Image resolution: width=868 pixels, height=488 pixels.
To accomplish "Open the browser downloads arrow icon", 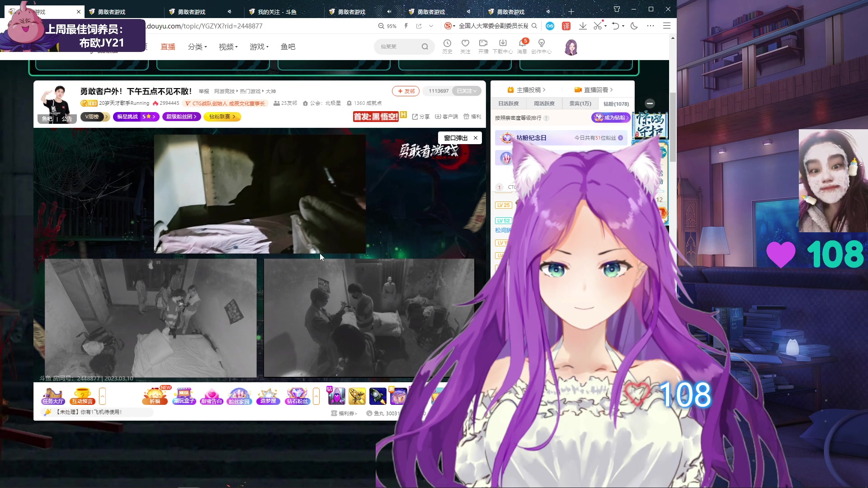I will pyautogui.click(x=583, y=26).
